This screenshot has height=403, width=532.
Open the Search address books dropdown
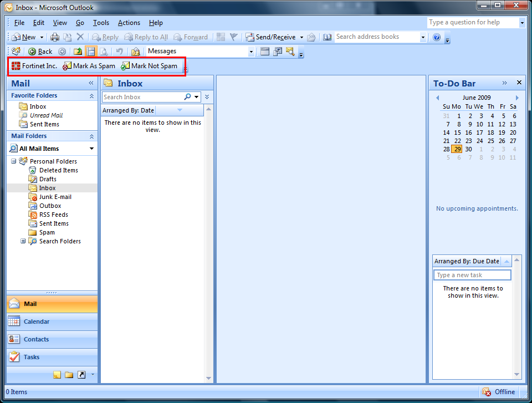point(423,37)
